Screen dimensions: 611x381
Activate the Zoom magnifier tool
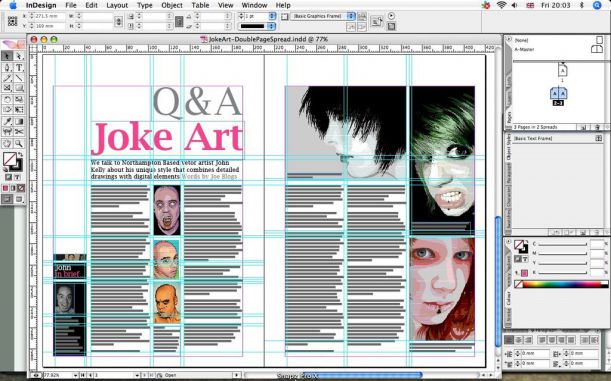[x=19, y=144]
